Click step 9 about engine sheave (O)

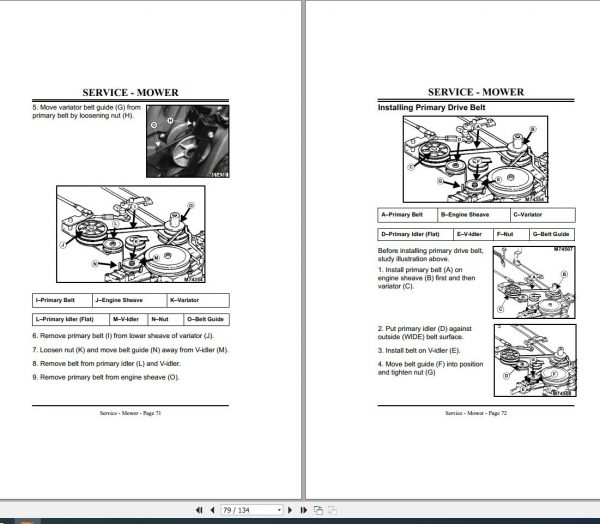[106, 377]
